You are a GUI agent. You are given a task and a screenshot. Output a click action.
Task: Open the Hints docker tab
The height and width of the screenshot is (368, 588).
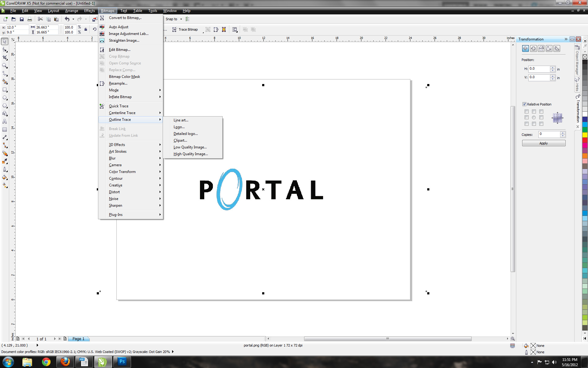[x=577, y=84]
